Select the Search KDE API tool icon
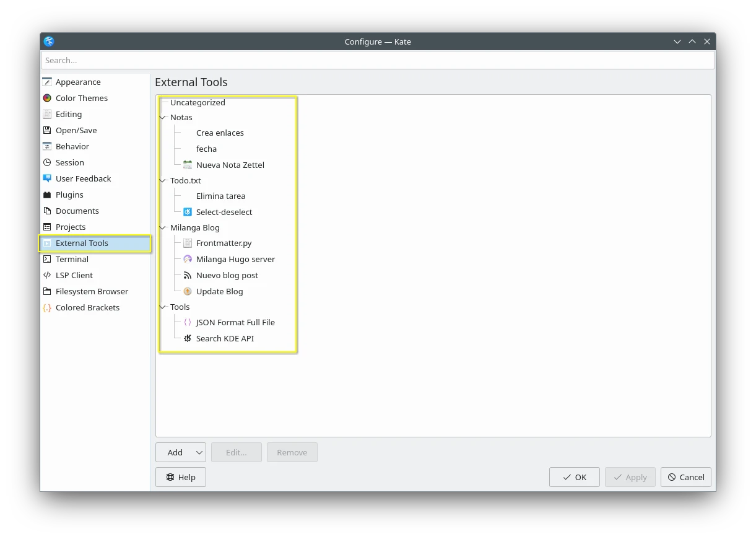Image resolution: width=756 pixels, height=539 pixels. point(188,338)
